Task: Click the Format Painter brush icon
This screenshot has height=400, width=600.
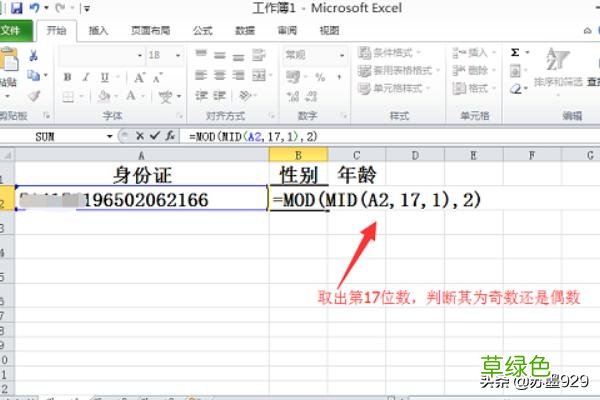Action: tap(33, 96)
